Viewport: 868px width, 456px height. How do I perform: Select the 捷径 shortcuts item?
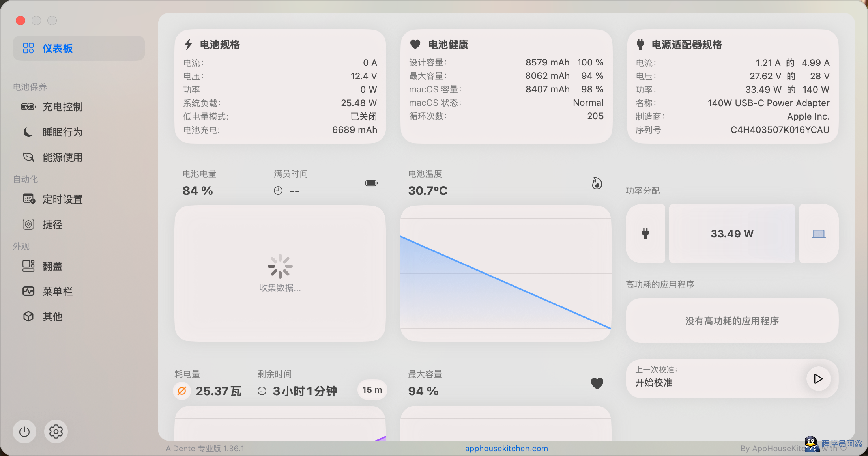click(x=52, y=224)
